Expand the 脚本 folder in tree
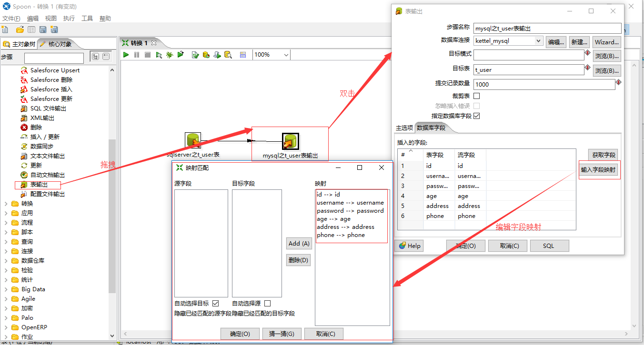 click(6, 232)
